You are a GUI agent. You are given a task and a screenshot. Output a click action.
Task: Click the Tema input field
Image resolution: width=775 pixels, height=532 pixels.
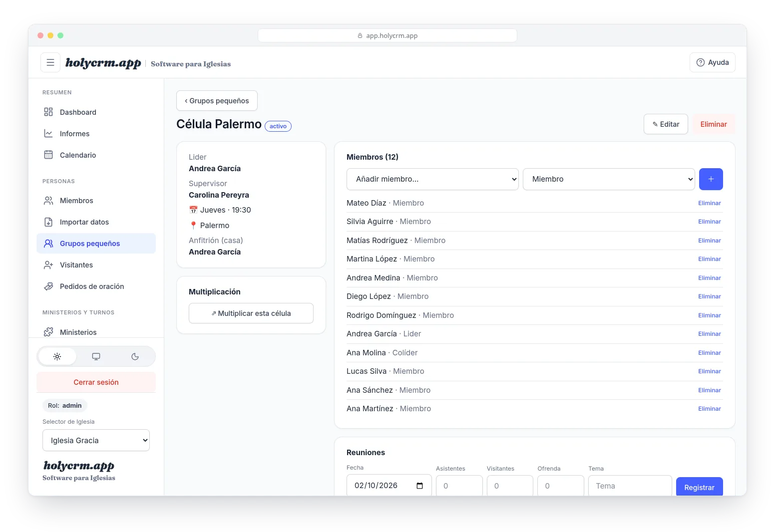(x=630, y=486)
